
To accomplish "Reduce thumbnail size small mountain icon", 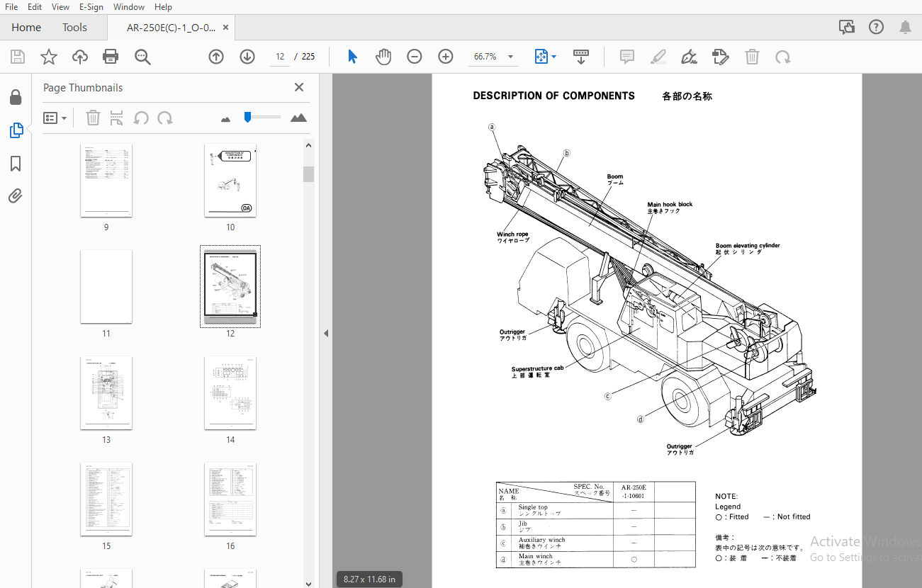I will tap(226, 119).
